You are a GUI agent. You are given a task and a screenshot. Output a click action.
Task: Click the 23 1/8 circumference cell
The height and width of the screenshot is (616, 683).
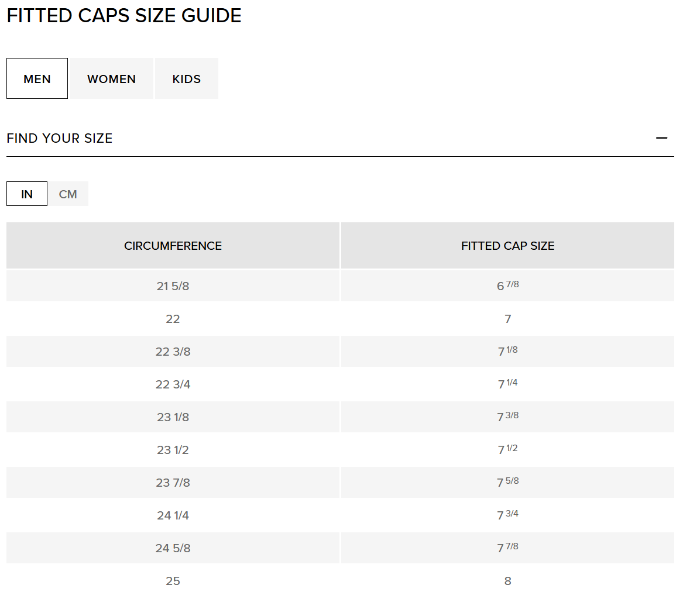coord(173,417)
